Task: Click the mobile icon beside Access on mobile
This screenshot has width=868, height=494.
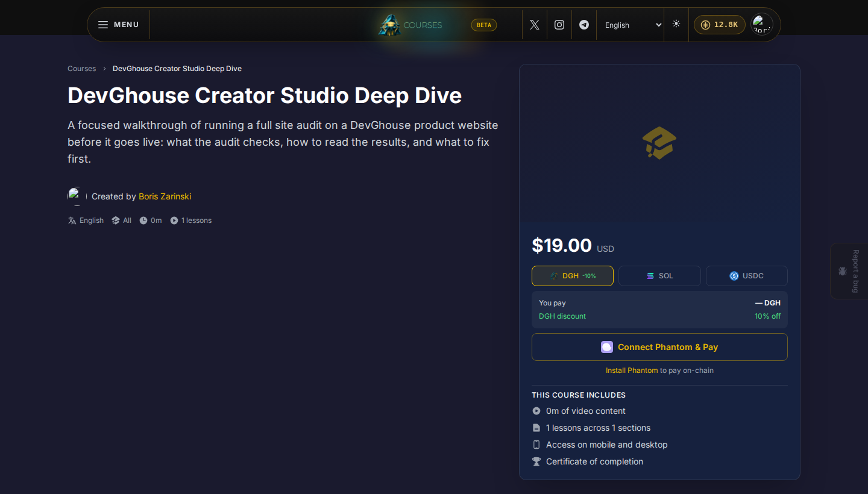Action: pyautogui.click(x=536, y=445)
